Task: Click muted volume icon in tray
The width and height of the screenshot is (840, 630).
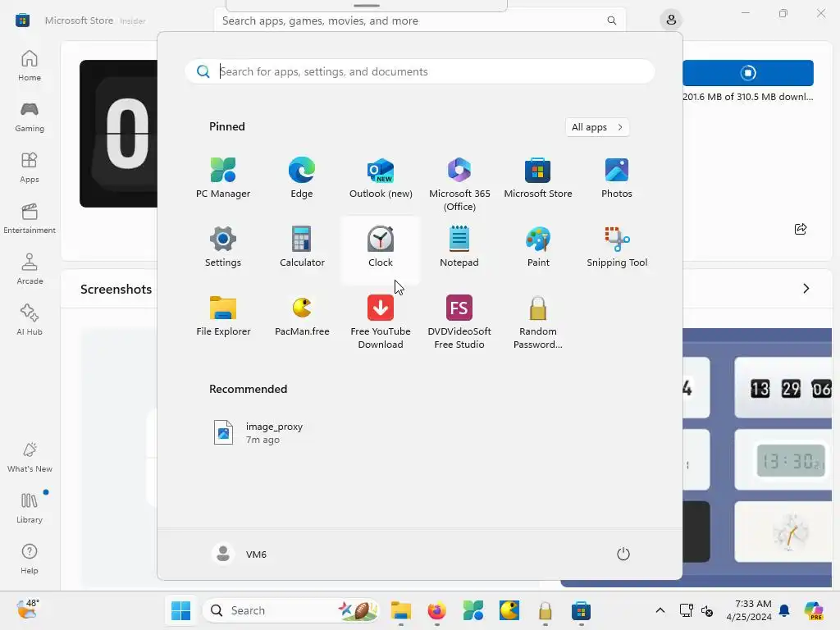Action: [707, 610]
